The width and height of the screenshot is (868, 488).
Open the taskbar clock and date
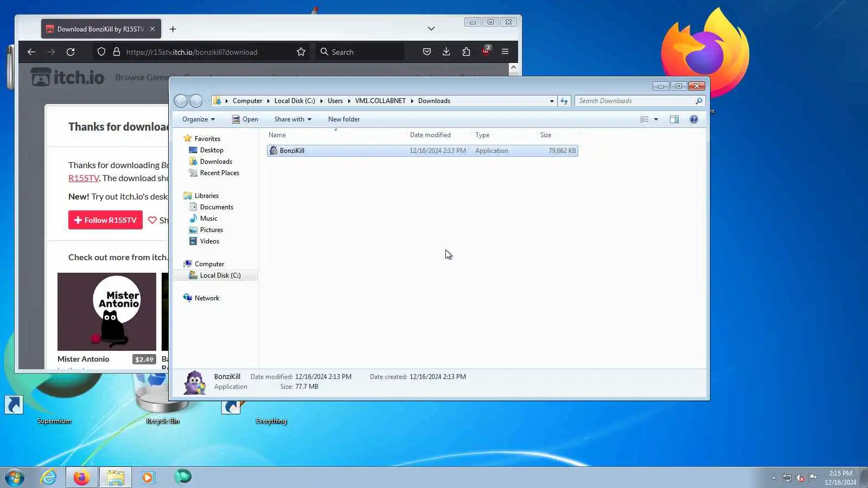840,478
